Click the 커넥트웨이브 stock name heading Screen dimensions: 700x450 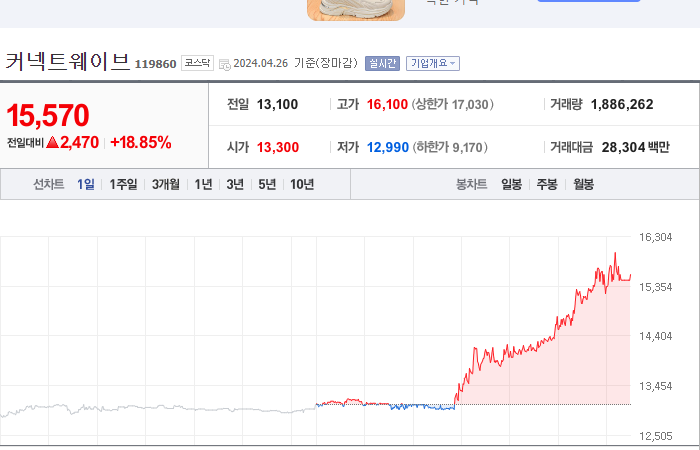67,62
